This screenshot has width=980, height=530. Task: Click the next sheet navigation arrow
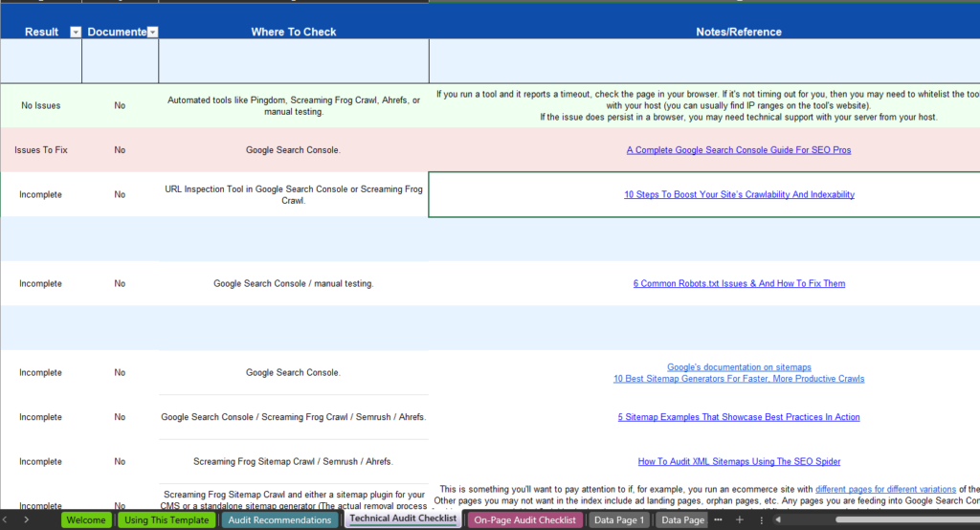(27, 519)
